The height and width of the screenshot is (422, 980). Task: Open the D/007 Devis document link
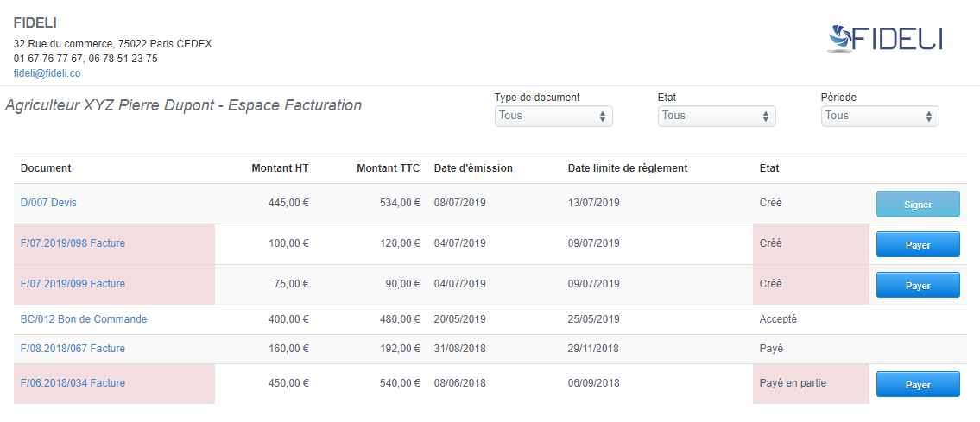[48, 203]
